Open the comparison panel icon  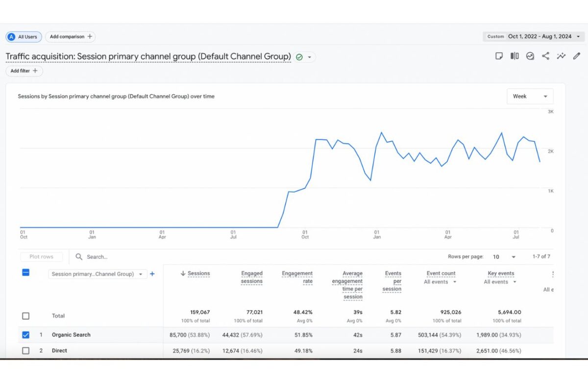coord(514,56)
